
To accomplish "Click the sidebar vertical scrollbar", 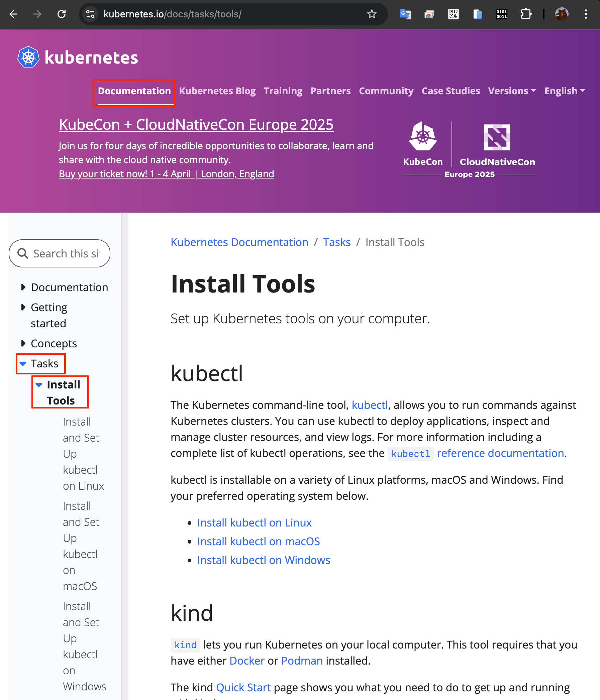I will click(x=125, y=456).
